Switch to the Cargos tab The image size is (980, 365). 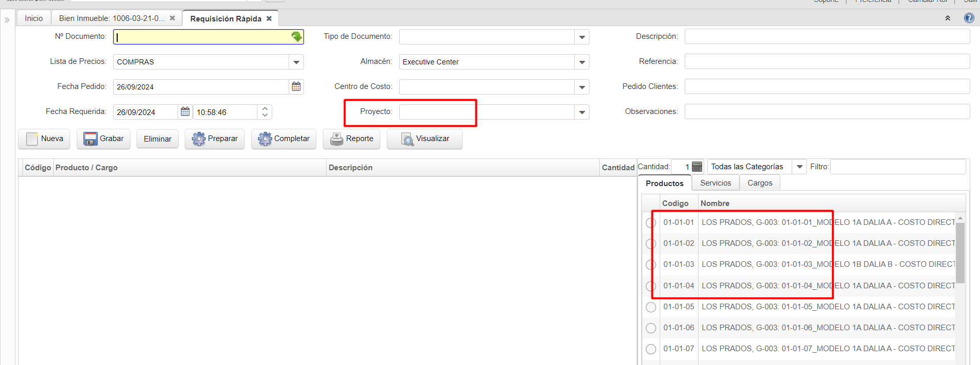(759, 183)
